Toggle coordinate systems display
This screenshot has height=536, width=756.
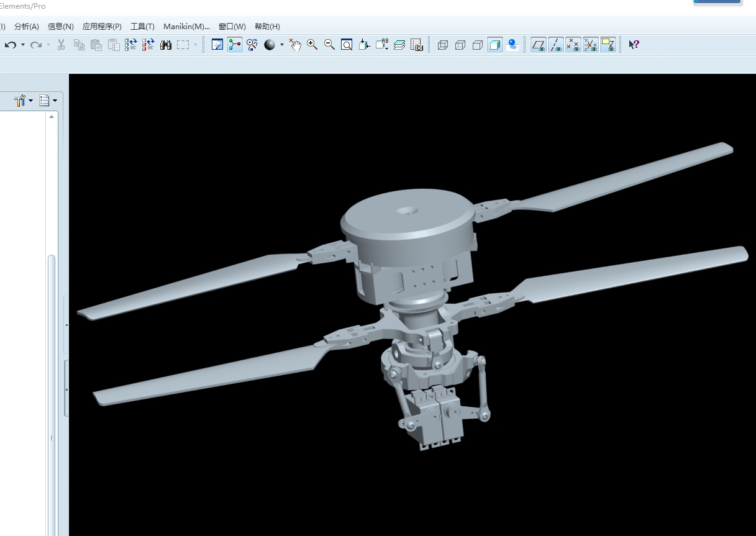tap(591, 45)
